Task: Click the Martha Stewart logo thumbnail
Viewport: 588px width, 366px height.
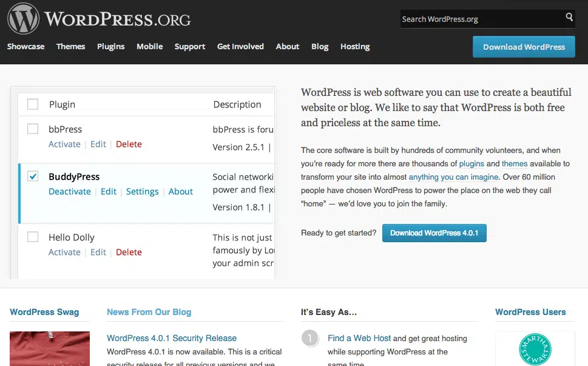Action: pos(535,350)
